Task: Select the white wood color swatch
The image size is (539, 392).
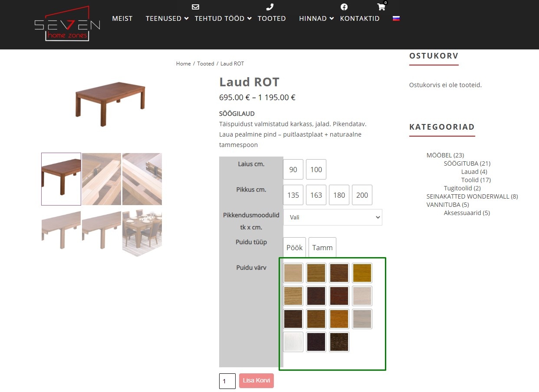Action: (x=293, y=342)
